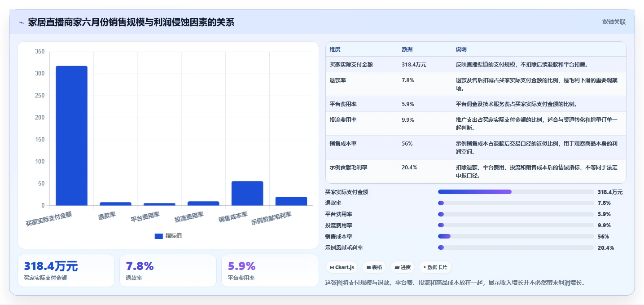This screenshot has width=644, height=305.
Task: Click the 示例贡献毛利率 x-axis label under the chart
Action: [x=271, y=218]
